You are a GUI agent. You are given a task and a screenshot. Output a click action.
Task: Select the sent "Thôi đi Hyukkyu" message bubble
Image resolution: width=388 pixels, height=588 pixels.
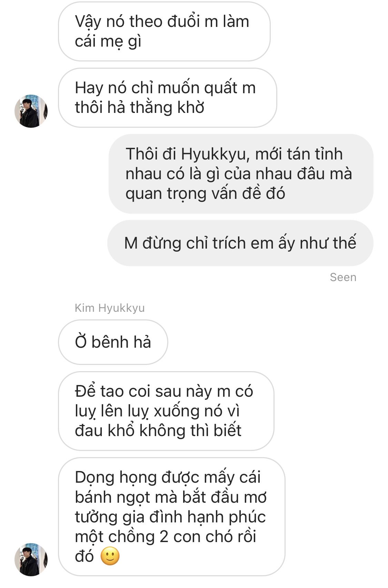(241, 174)
